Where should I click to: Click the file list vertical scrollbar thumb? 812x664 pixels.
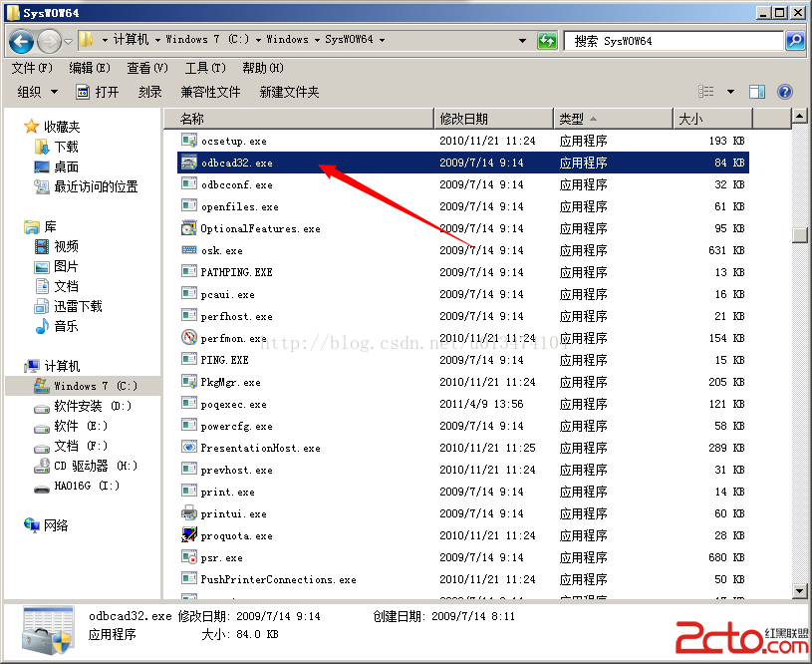click(799, 235)
